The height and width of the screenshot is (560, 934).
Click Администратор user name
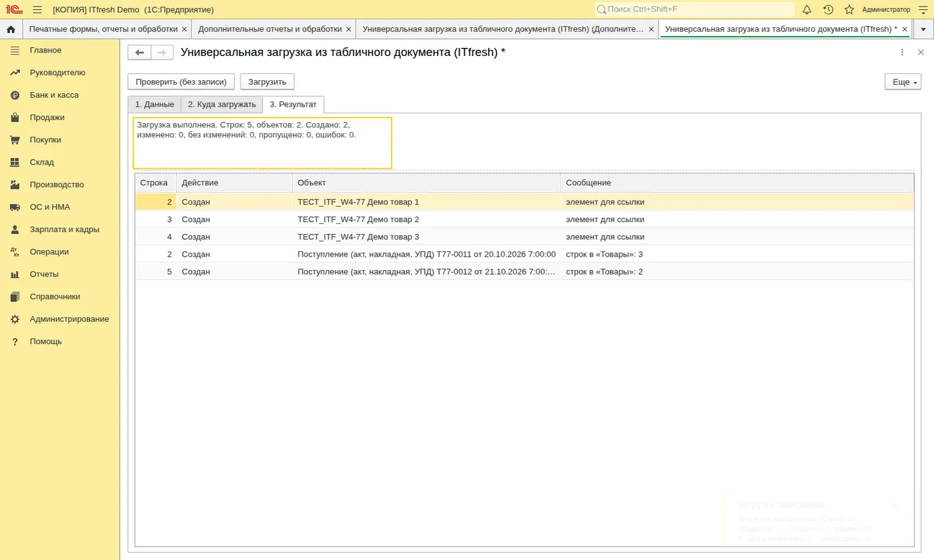tap(886, 9)
